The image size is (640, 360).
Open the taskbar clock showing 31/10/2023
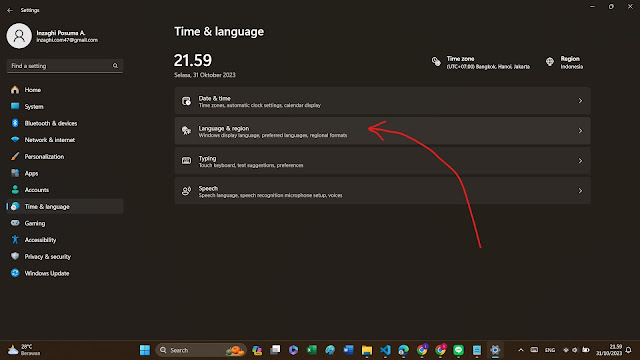click(609, 350)
